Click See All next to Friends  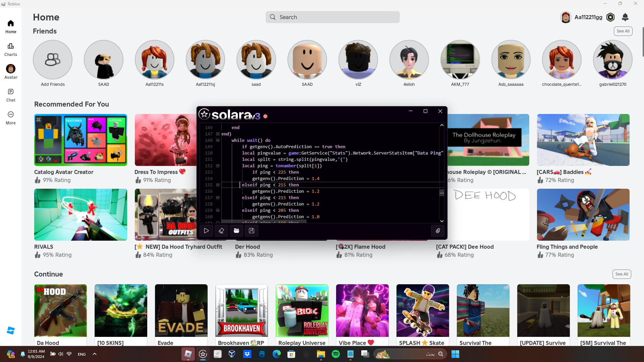coord(623,31)
